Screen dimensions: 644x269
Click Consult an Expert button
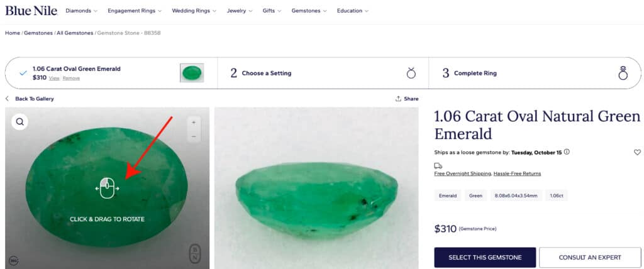point(591,257)
